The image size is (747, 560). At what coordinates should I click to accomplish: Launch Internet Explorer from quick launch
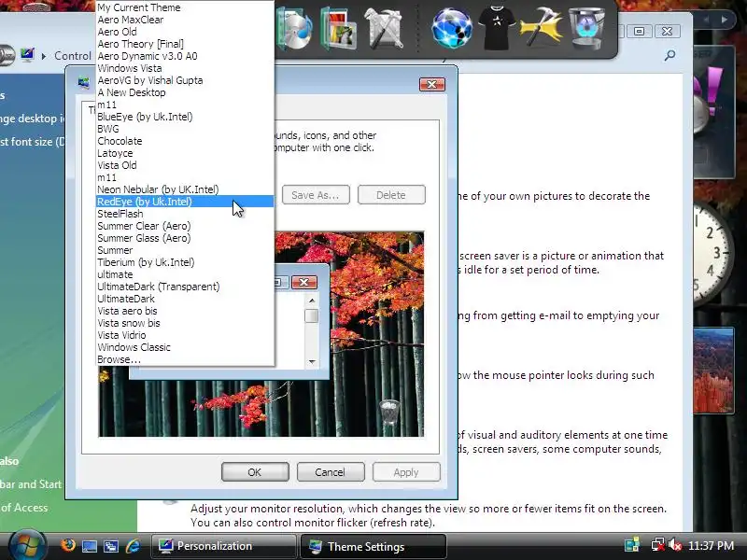(134, 546)
